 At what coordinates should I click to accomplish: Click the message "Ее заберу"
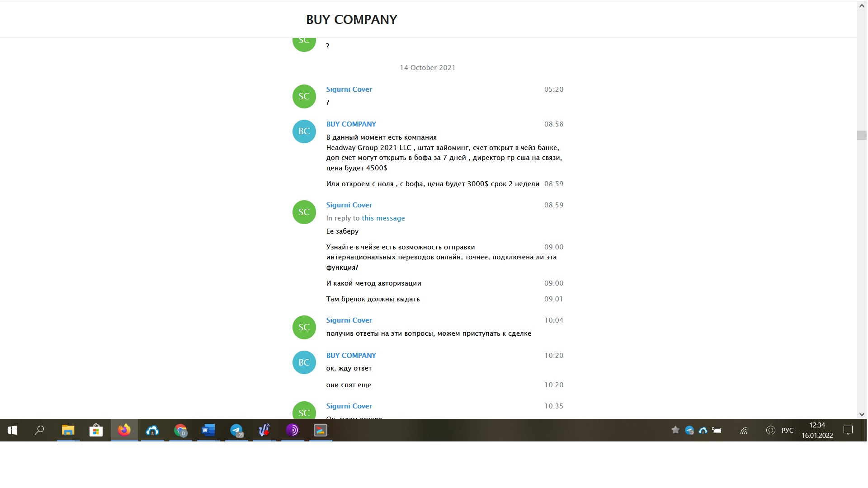tap(342, 231)
